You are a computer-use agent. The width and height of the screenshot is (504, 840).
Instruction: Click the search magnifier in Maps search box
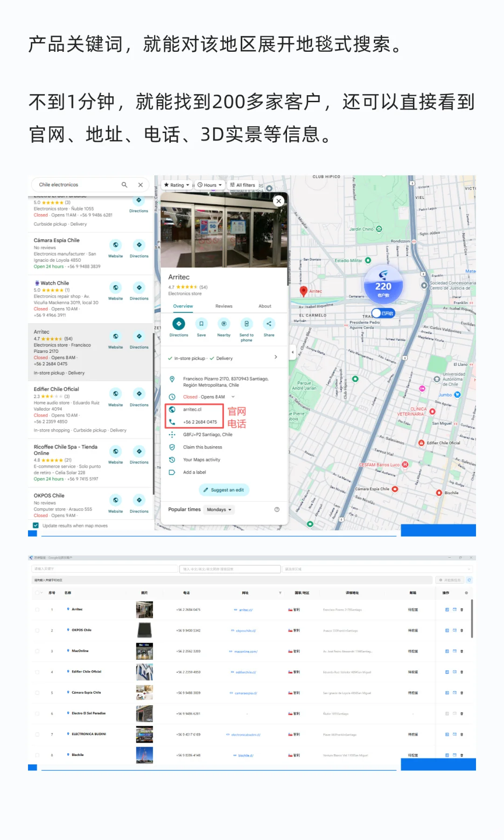124,185
